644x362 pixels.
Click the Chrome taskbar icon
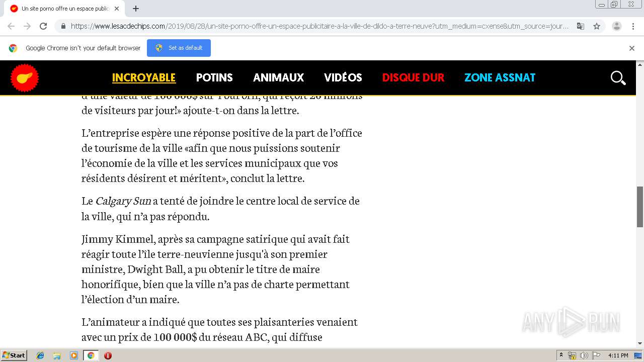click(x=91, y=355)
